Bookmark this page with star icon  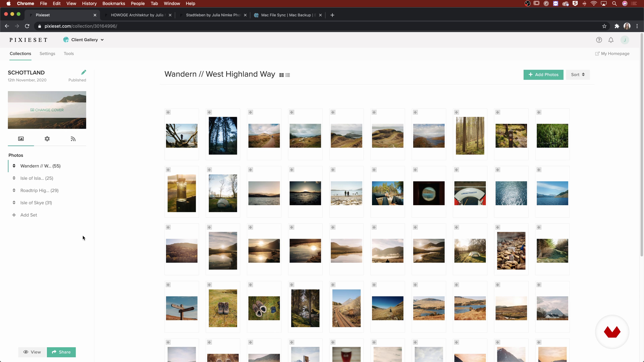click(604, 26)
